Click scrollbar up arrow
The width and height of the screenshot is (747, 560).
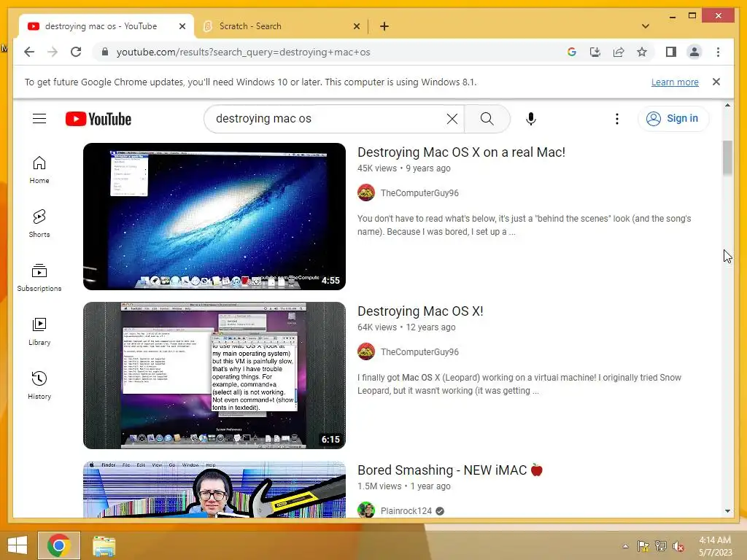tap(727, 105)
